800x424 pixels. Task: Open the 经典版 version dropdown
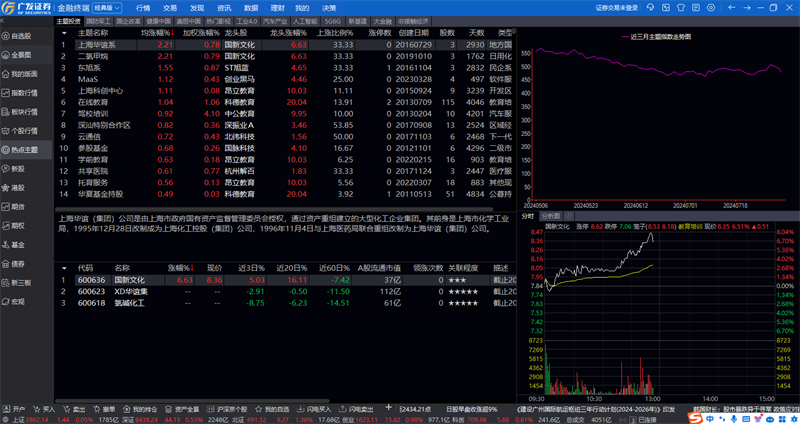(107, 8)
